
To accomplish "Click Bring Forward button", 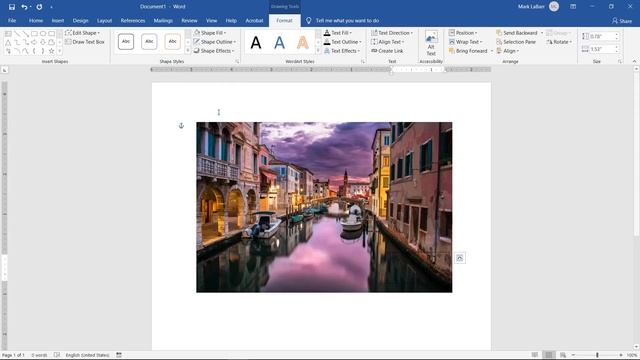I will click(468, 51).
